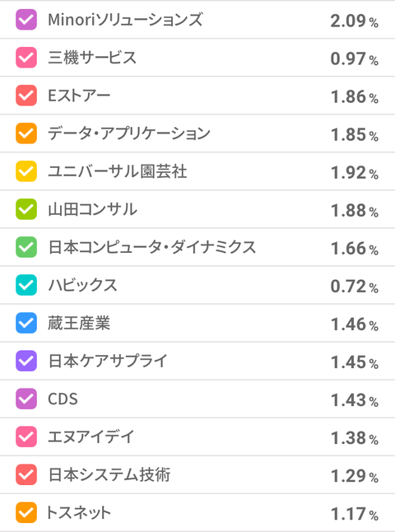This screenshot has height=532, width=395.
Task: Toggle the ハビックス teal checkbox
Action: 26,285
